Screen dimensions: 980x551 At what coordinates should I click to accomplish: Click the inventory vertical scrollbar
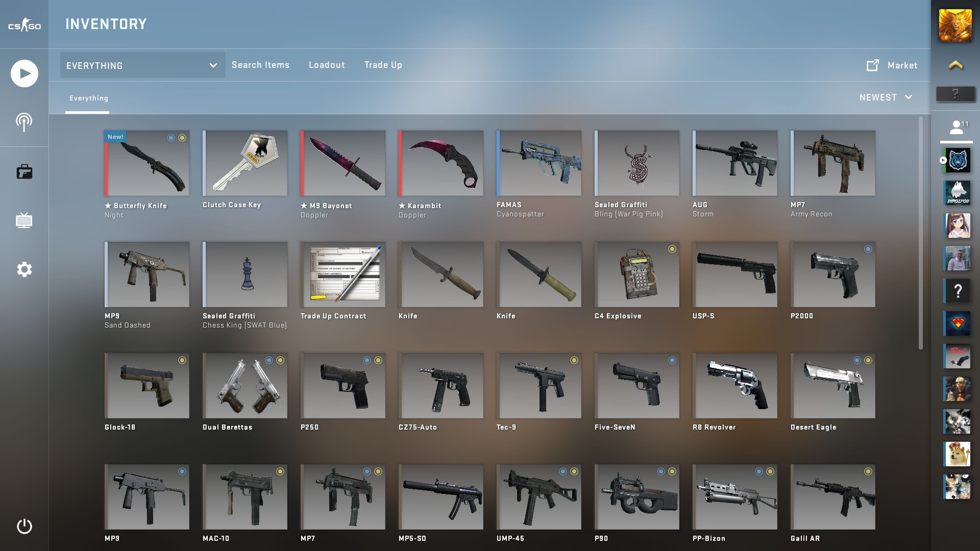coord(920,233)
